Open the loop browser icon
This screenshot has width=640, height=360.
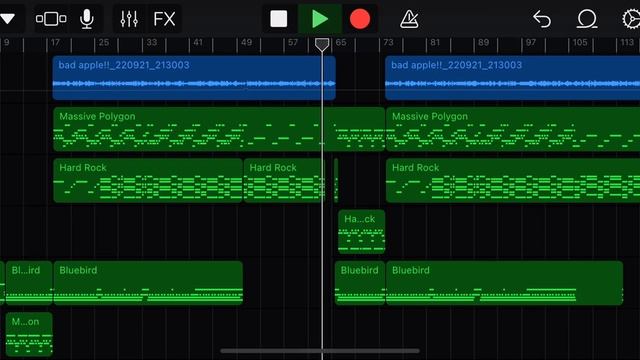pos(587,19)
